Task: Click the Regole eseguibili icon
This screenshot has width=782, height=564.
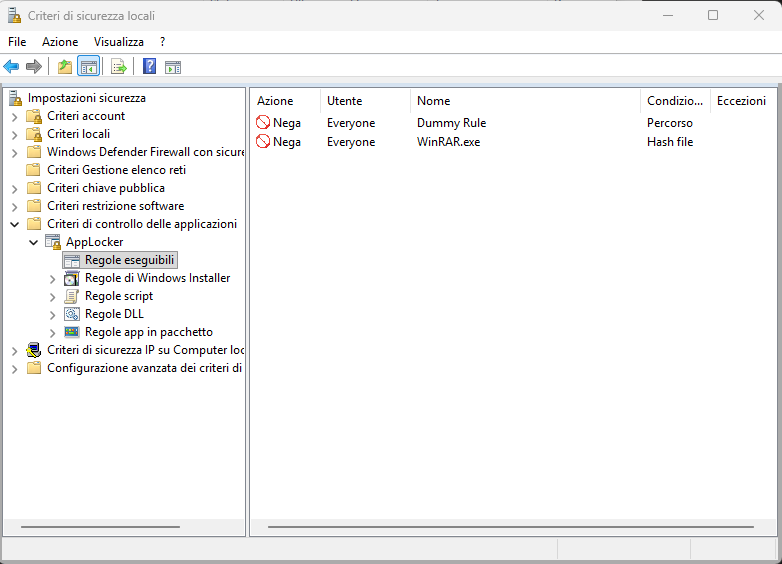Action: point(72,261)
